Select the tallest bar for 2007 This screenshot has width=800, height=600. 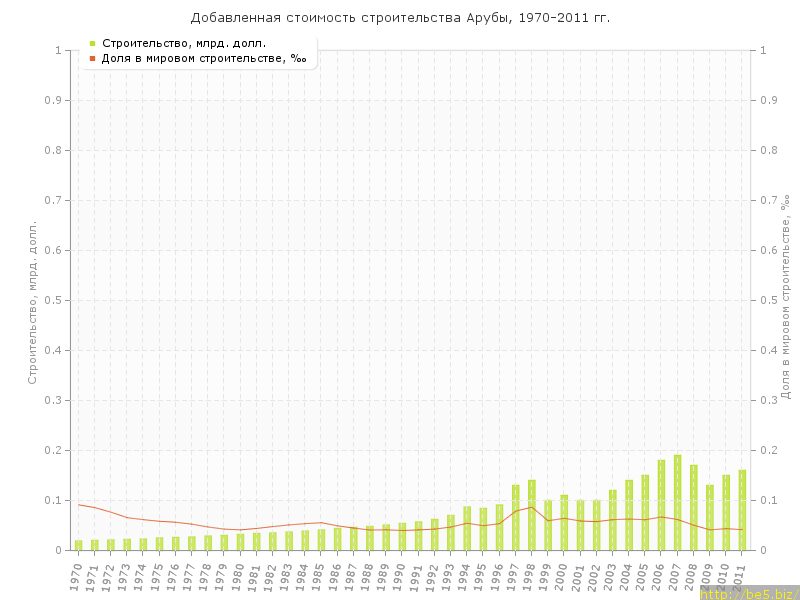[677, 503]
